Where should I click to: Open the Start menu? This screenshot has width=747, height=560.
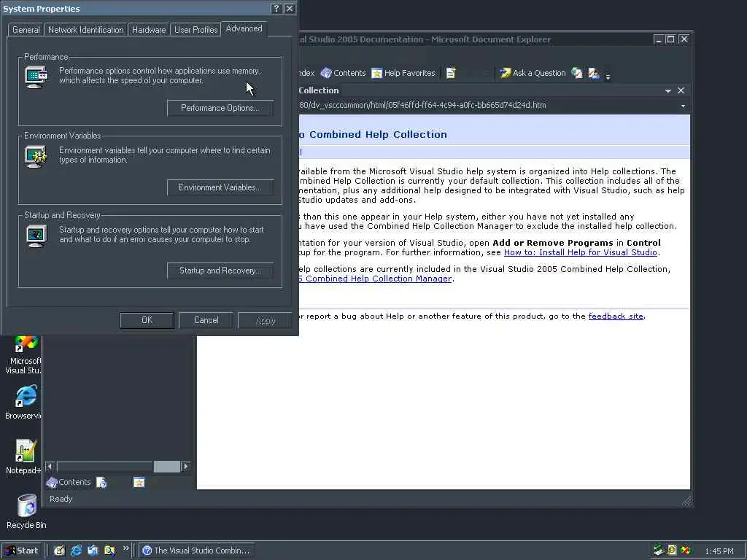tap(21, 551)
